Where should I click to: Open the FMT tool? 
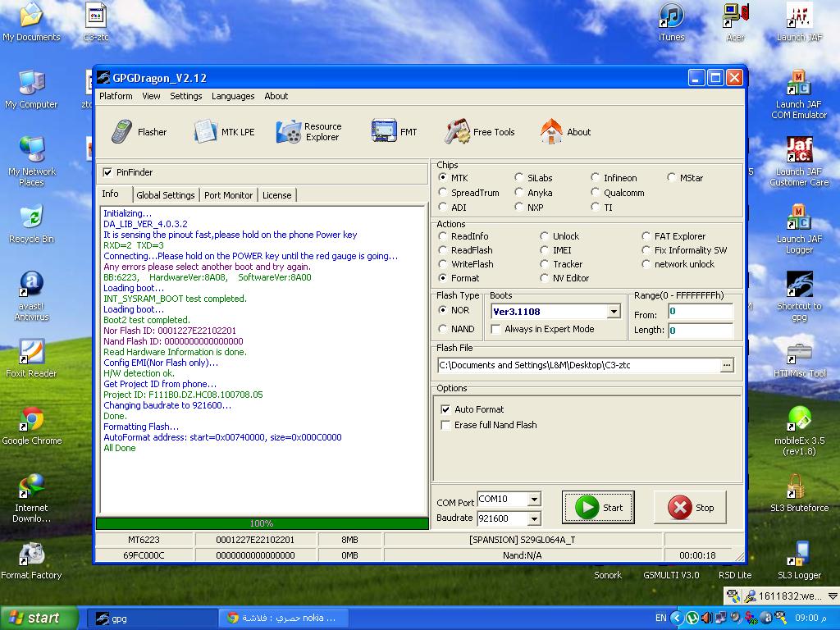394,132
